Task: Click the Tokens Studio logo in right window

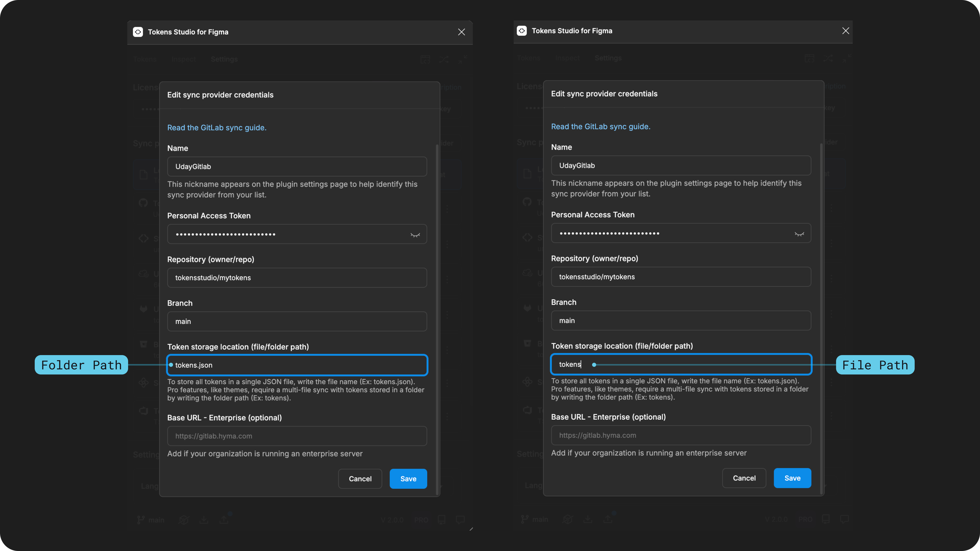Action: coord(522,31)
